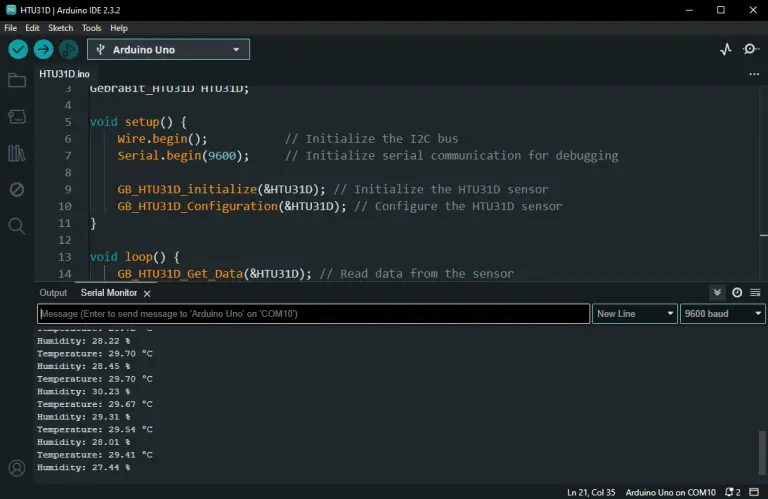Select the HTU31D.ino editor tab
768x499 pixels.
coord(64,74)
